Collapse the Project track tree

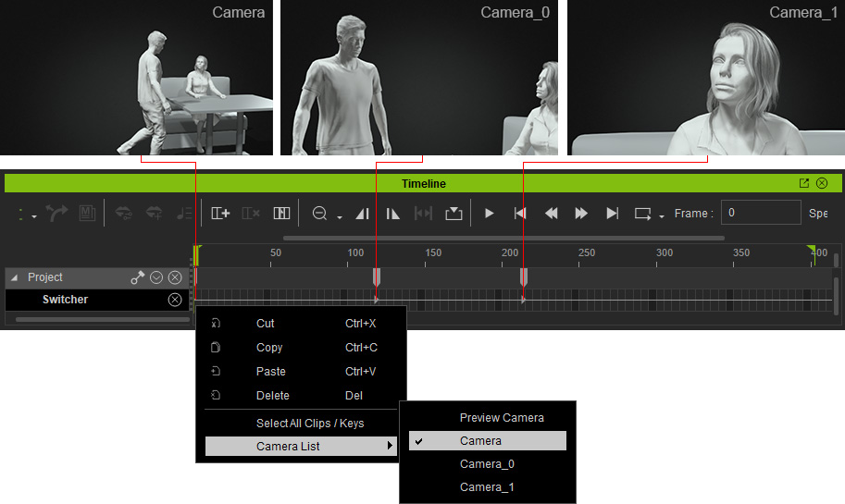pyautogui.click(x=15, y=277)
